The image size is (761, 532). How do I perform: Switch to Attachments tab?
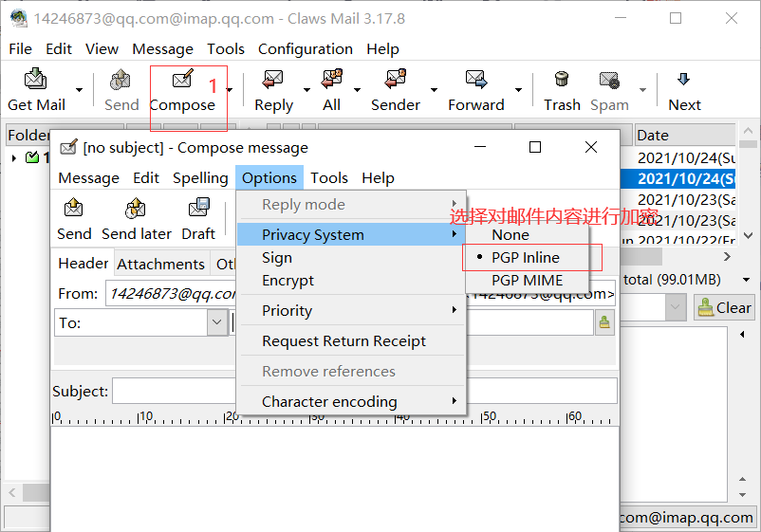pyautogui.click(x=160, y=264)
